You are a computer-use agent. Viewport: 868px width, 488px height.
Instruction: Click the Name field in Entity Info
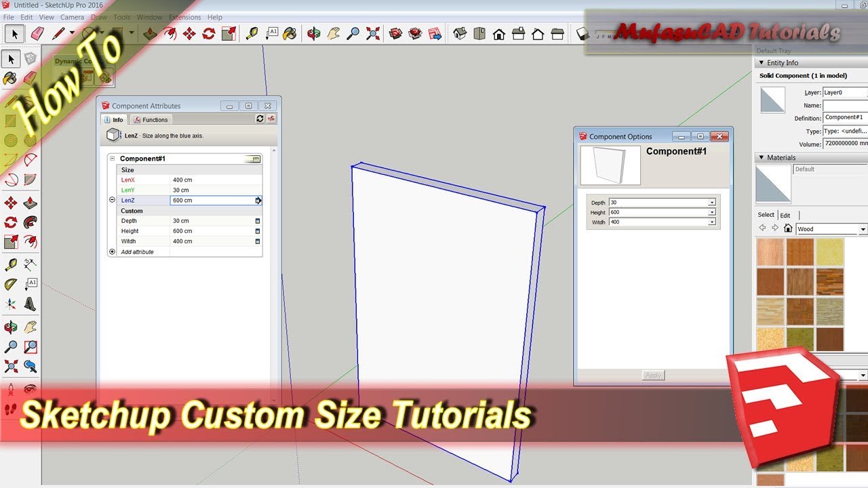click(845, 105)
